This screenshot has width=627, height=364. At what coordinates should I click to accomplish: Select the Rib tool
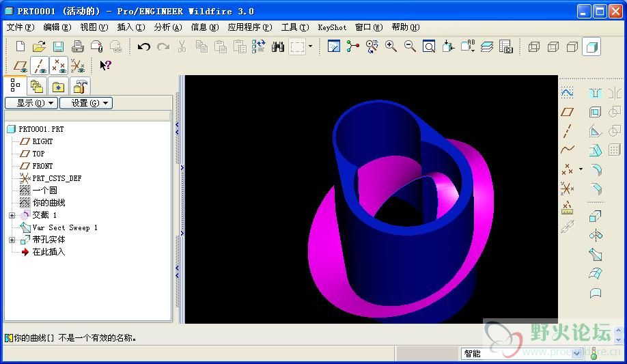595,131
